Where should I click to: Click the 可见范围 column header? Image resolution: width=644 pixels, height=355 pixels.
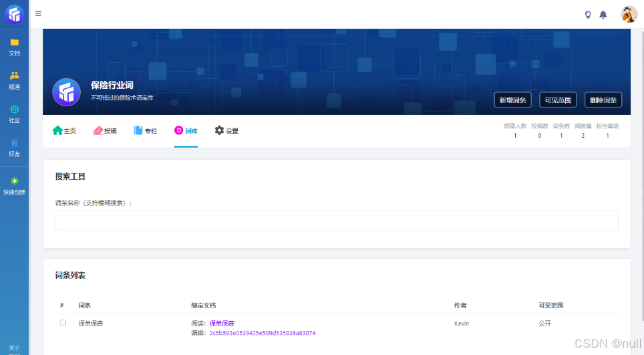551,306
